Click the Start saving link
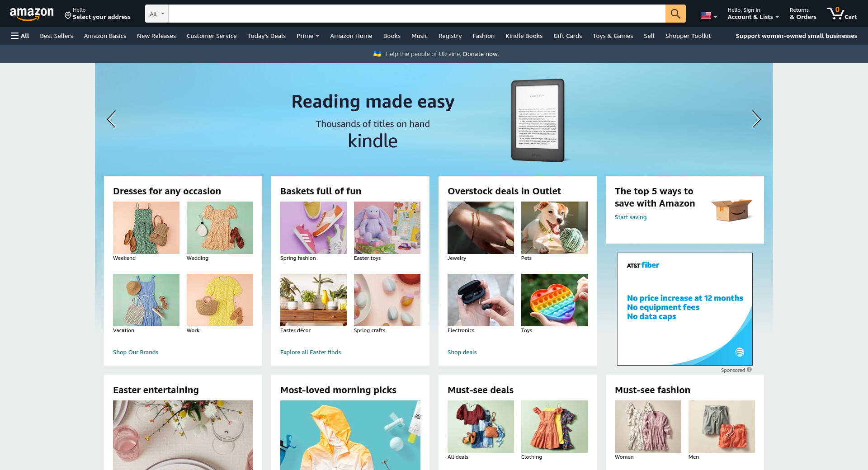The image size is (868, 470). coord(630,217)
